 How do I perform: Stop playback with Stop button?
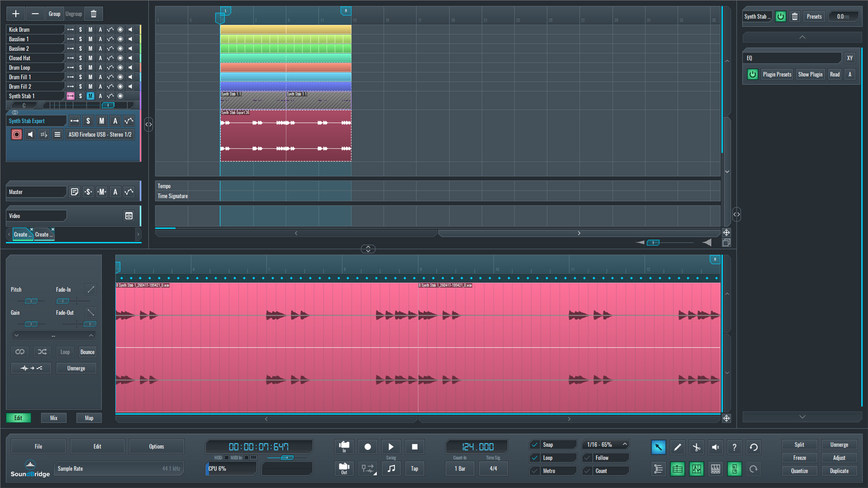coord(415,447)
